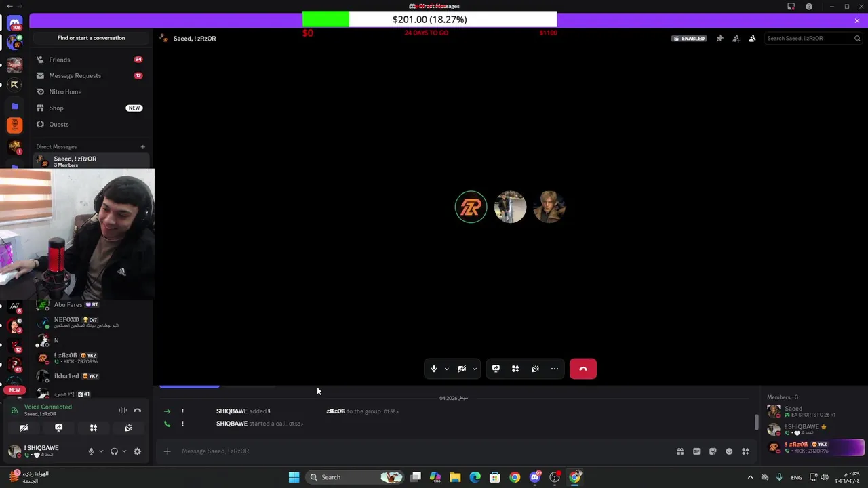The image size is (868, 488).
Task: Focus the Search Saeed, ! zRzOR field
Action: pos(813,39)
